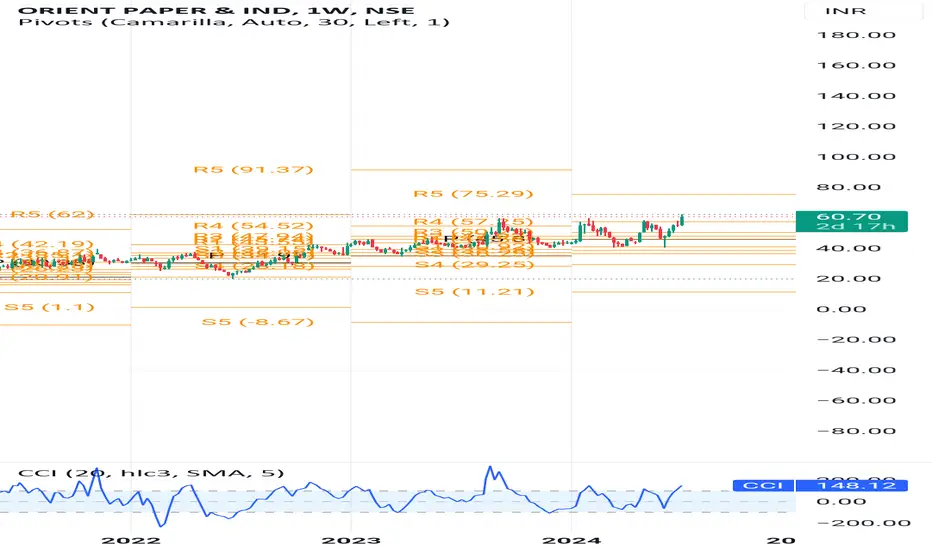Click the −200.00 CCI axis value
Viewport: 932px width, 550px height.
click(864, 523)
